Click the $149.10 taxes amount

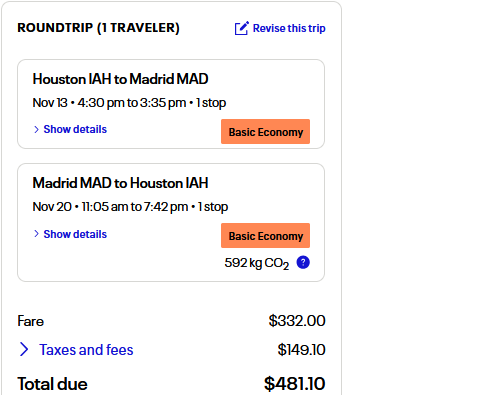coord(301,350)
